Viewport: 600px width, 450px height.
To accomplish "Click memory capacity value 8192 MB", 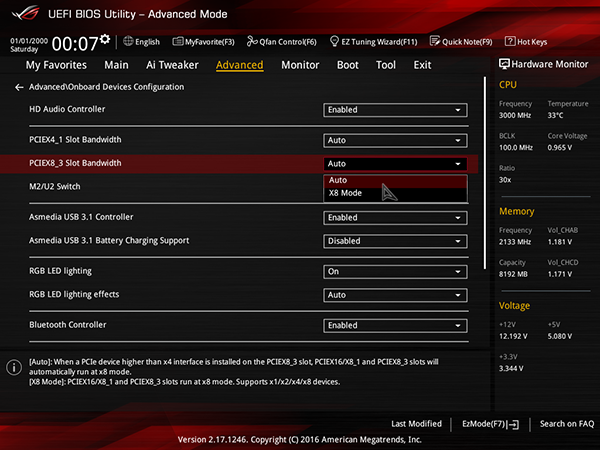I will 513,274.
